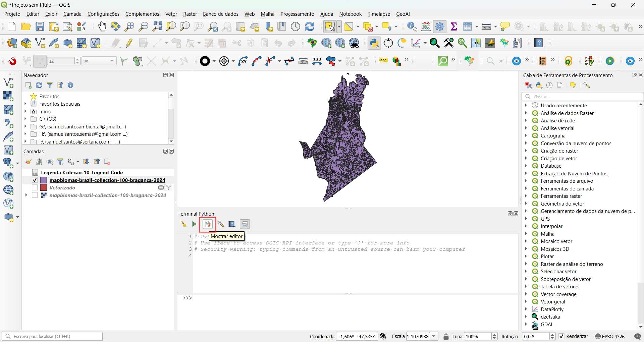Viewport: 644px width, 342px height.
Task: Click Mostrar editor in the Python terminal
Action: (x=207, y=224)
